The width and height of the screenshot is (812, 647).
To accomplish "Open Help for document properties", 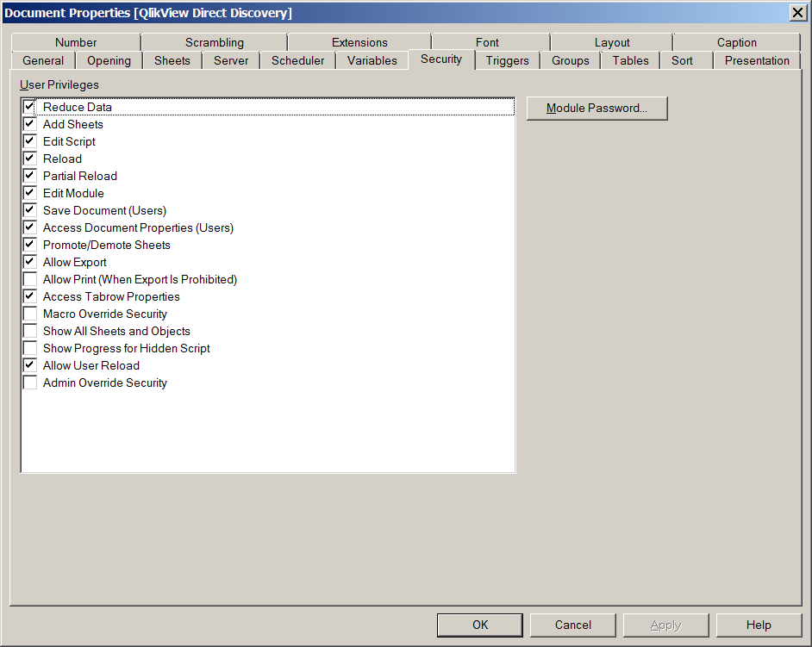I will tap(759, 625).
